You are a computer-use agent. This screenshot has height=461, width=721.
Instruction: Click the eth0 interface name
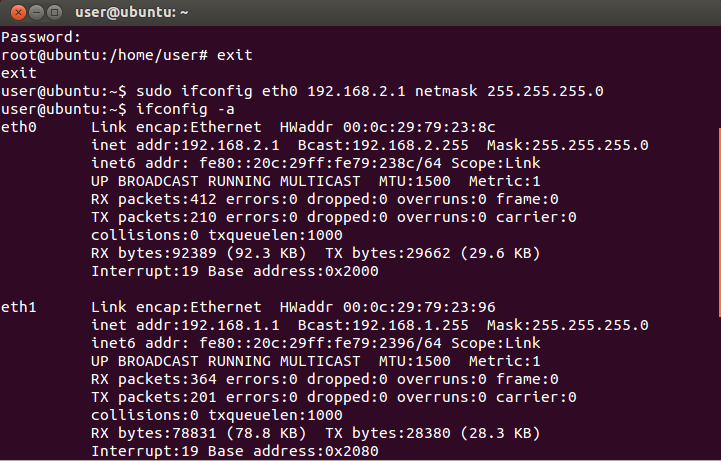pos(19,127)
